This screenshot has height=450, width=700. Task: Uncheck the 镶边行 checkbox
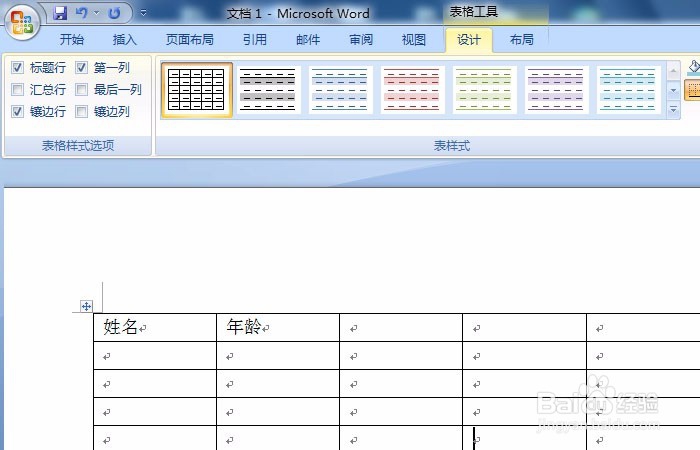[17, 111]
